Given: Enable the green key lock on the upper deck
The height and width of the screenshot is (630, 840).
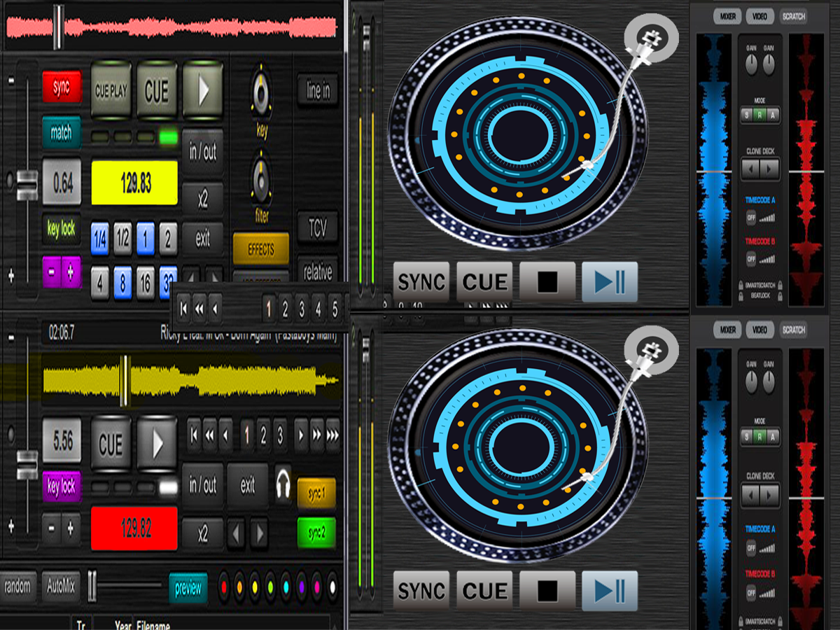Looking at the screenshot, I should click(61, 229).
